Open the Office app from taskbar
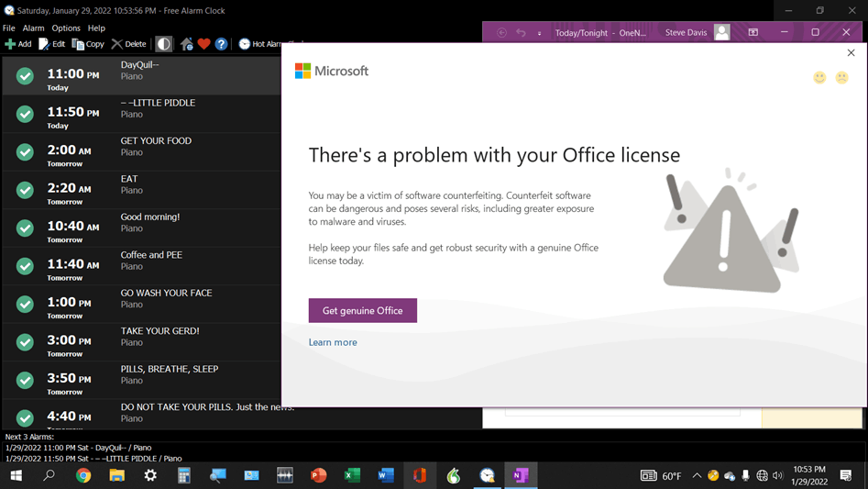868x489 pixels. tap(419, 475)
